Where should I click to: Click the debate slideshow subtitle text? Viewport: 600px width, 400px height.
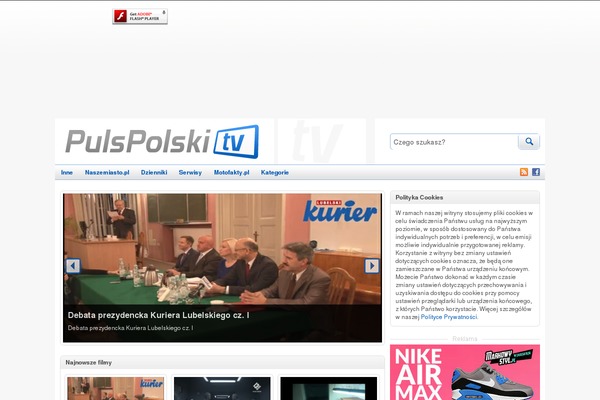(x=130, y=328)
